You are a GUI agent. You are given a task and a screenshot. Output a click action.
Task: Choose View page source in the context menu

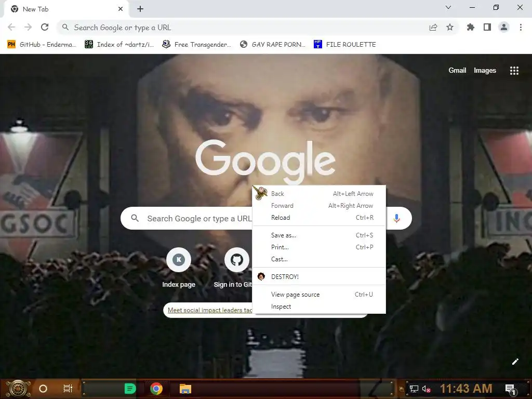(x=319, y=295)
